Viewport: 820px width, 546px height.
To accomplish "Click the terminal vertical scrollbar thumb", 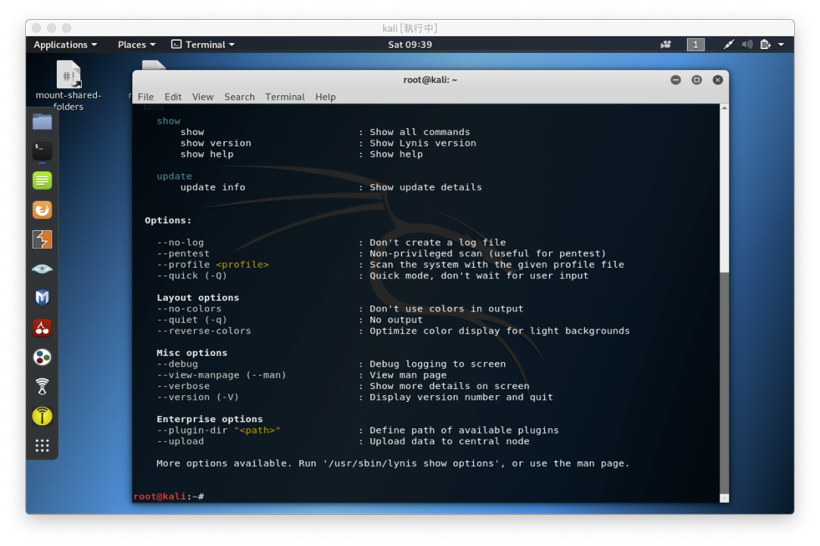I will tap(724, 383).
